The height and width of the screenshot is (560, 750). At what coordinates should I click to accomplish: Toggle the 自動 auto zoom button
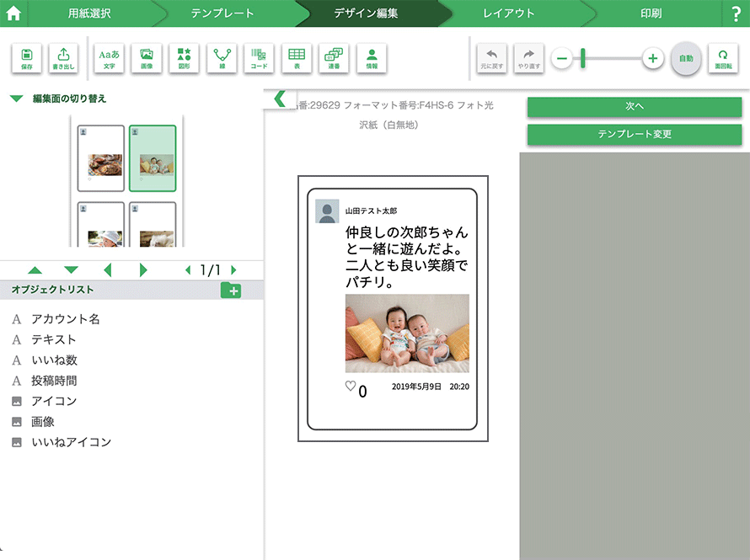pyautogui.click(x=685, y=58)
